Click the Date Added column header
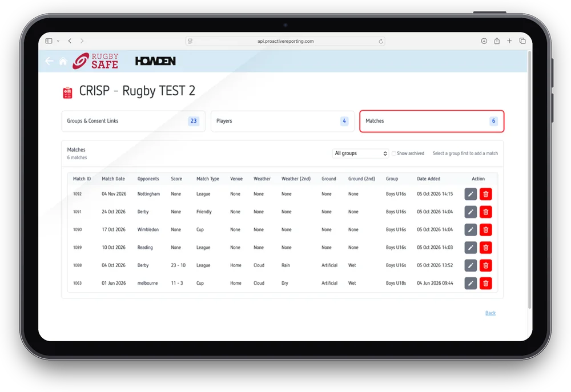Screen dimensions: 571x392 coord(428,179)
